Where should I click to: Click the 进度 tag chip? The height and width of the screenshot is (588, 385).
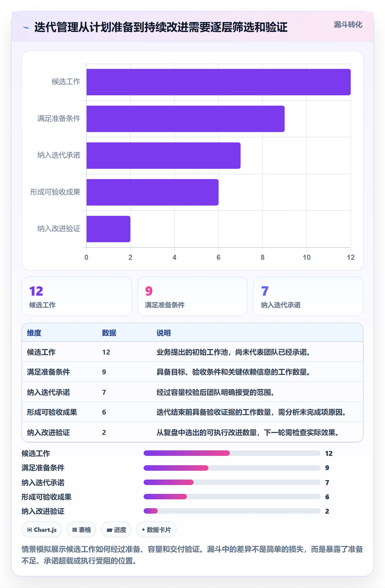[116, 530]
